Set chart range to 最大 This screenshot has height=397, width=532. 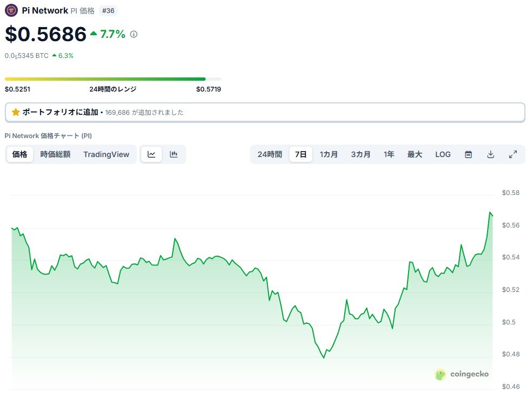(415, 154)
